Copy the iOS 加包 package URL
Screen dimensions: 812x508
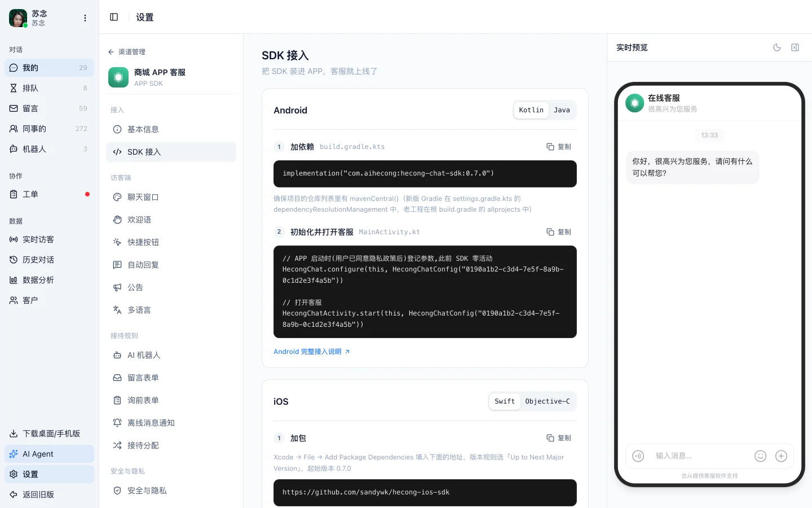tap(559, 438)
